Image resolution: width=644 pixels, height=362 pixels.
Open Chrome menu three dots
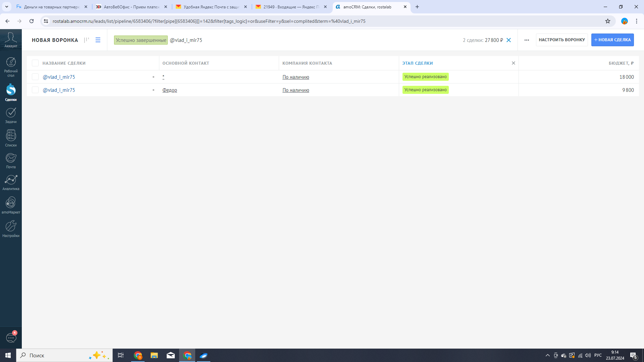click(x=637, y=21)
